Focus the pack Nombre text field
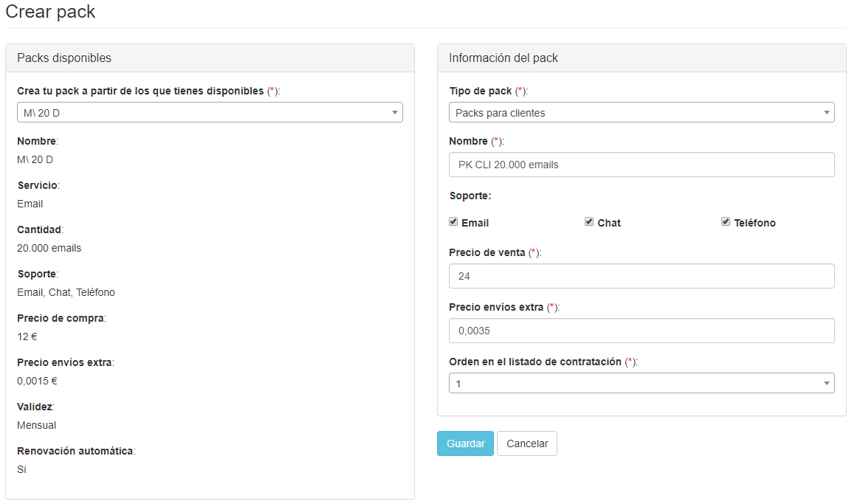The height and width of the screenshot is (504, 852). click(641, 165)
